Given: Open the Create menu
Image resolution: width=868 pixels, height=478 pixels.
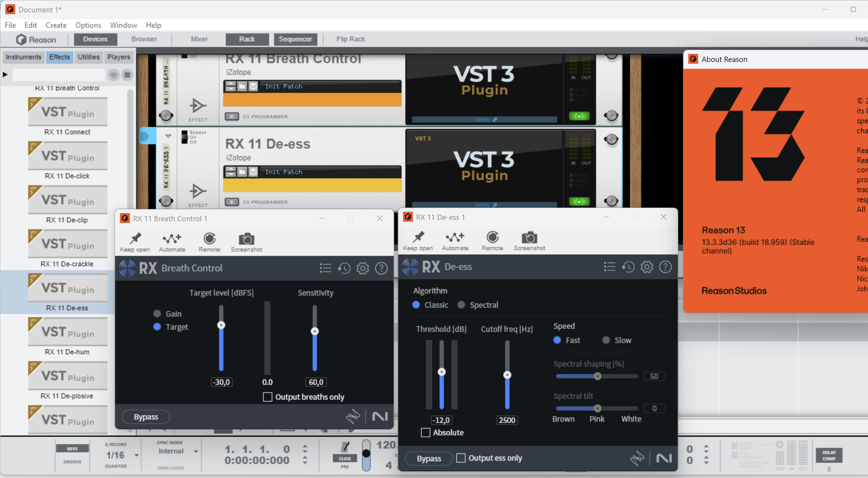Looking at the screenshot, I should tap(56, 25).
